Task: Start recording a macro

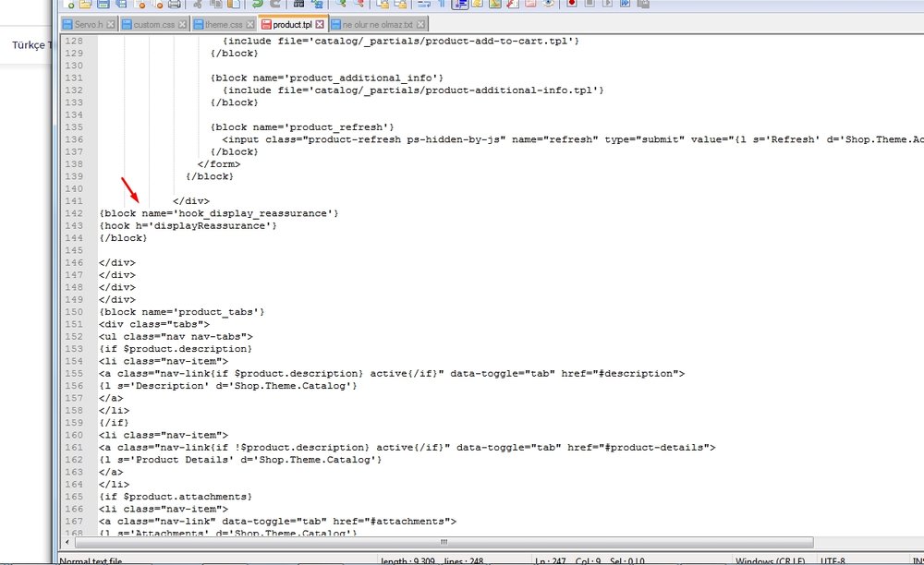Action: tap(570, 5)
